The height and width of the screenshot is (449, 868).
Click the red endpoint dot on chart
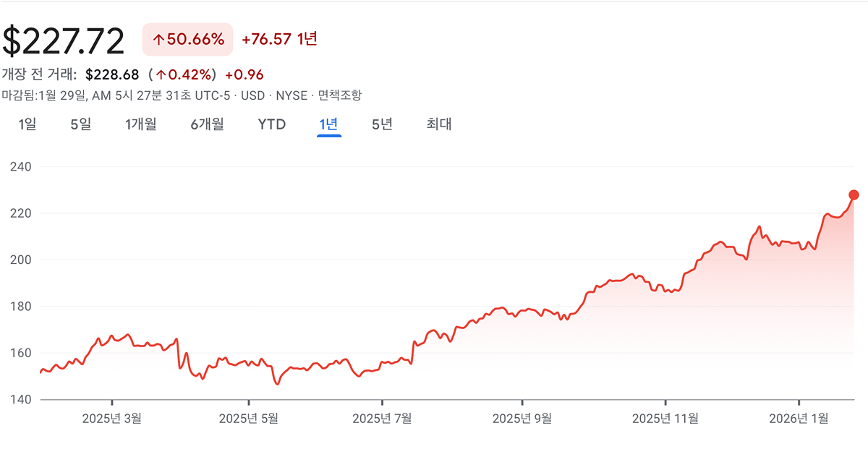click(854, 194)
